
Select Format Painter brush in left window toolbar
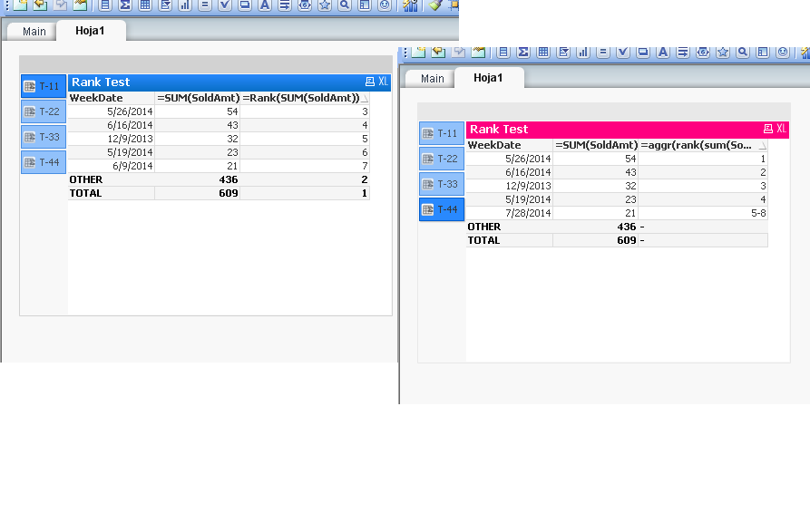point(435,5)
